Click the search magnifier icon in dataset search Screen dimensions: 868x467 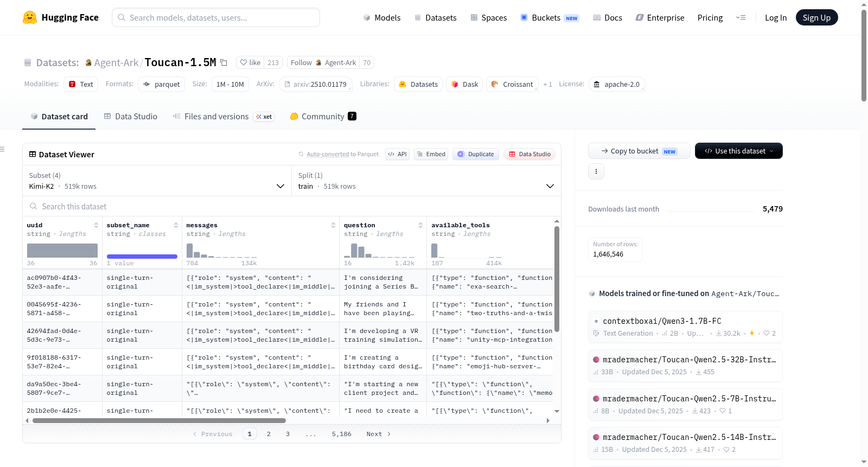coord(34,206)
